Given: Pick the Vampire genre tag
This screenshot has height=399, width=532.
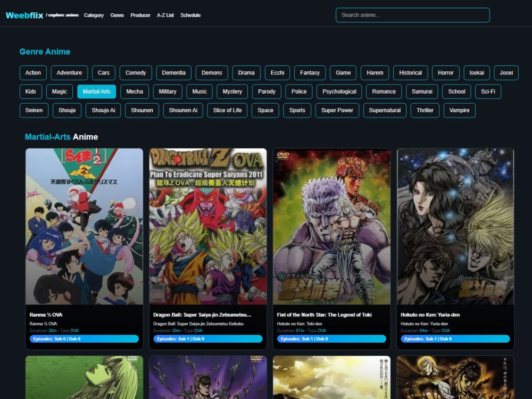Looking at the screenshot, I should (x=460, y=110).
